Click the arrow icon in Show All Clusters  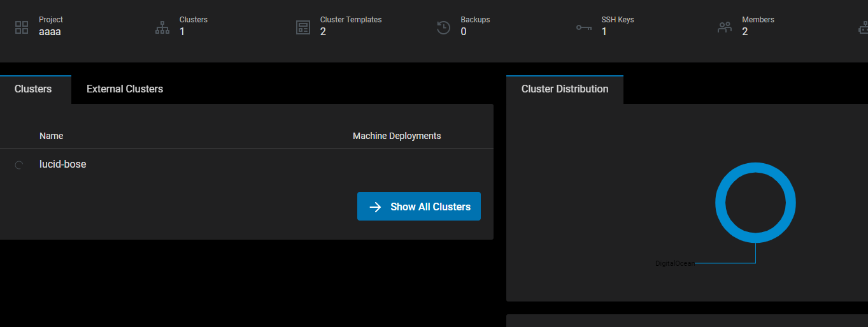(x=376, y=207)
